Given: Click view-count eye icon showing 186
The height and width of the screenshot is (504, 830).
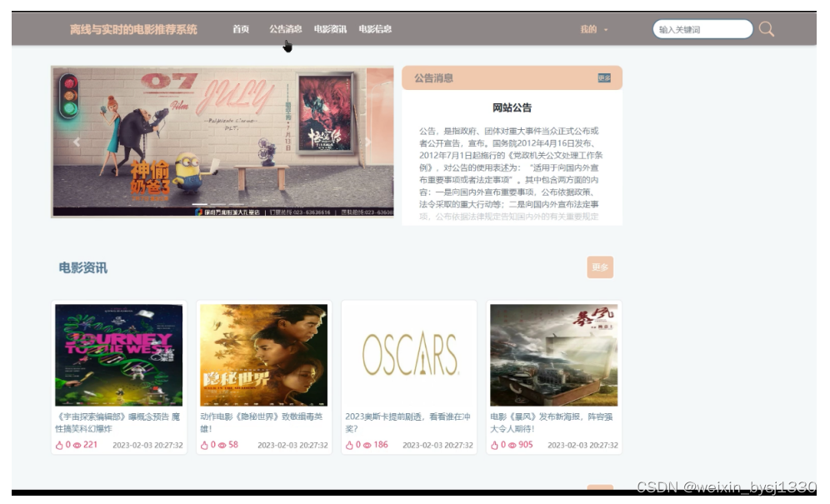Looking at the screenshot, I should coord(367,445).
